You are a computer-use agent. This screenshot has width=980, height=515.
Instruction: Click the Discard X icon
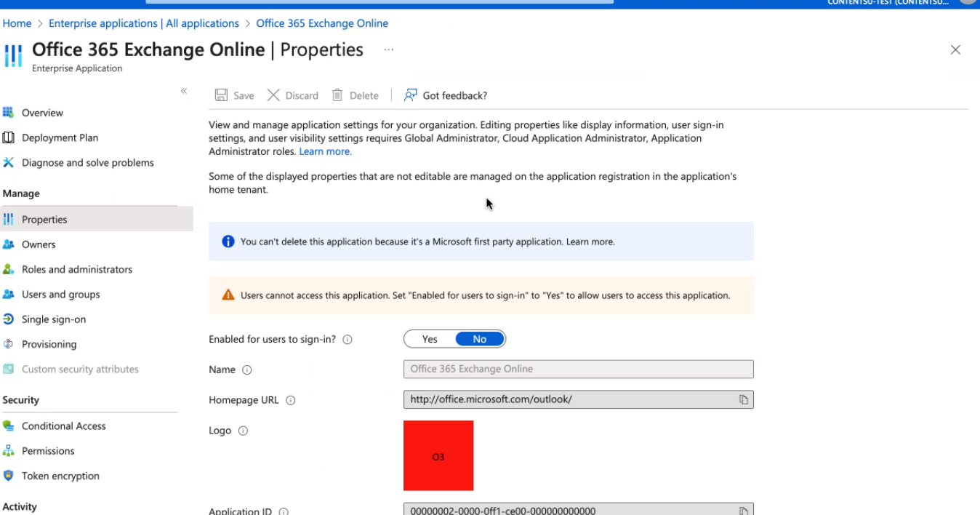pyautogui.click(x=273, y=95)
